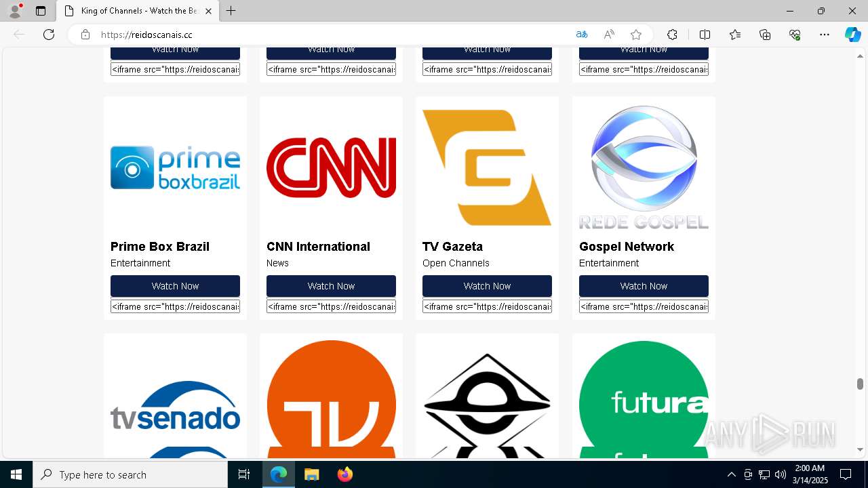Click the browser profile avatar icon
The width and height of the screenshot is (868, 488).
(x=14, y=11)
